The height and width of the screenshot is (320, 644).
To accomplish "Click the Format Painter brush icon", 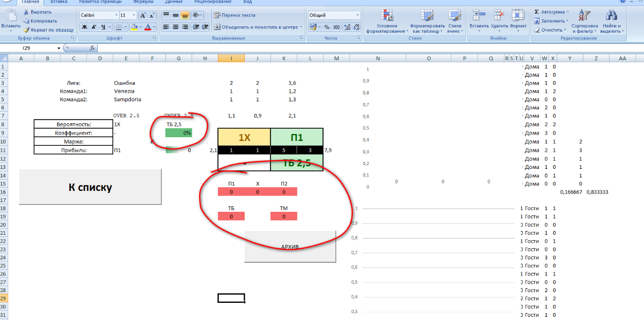I will click(x=26, y=30).
